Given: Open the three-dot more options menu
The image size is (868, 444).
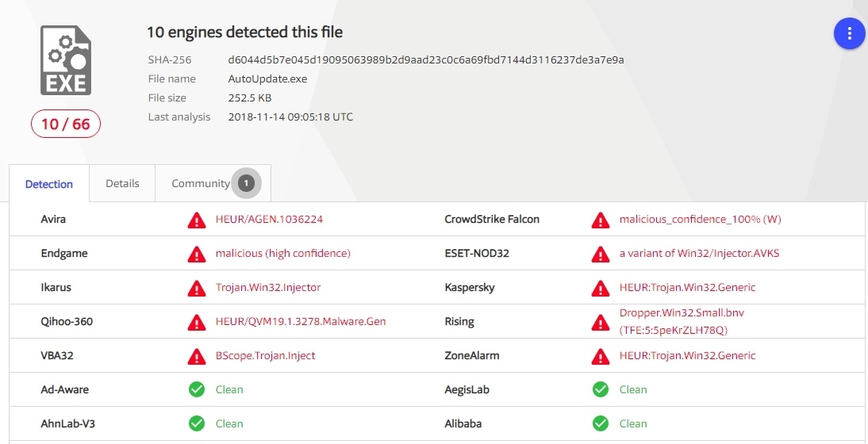Looking at the screenshot, I should coord(849,33).
